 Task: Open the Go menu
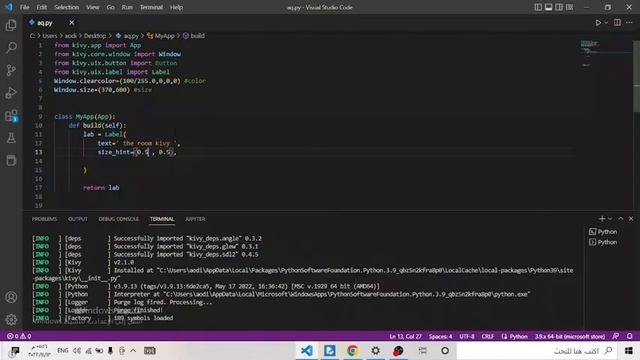(x=111, y=7)
